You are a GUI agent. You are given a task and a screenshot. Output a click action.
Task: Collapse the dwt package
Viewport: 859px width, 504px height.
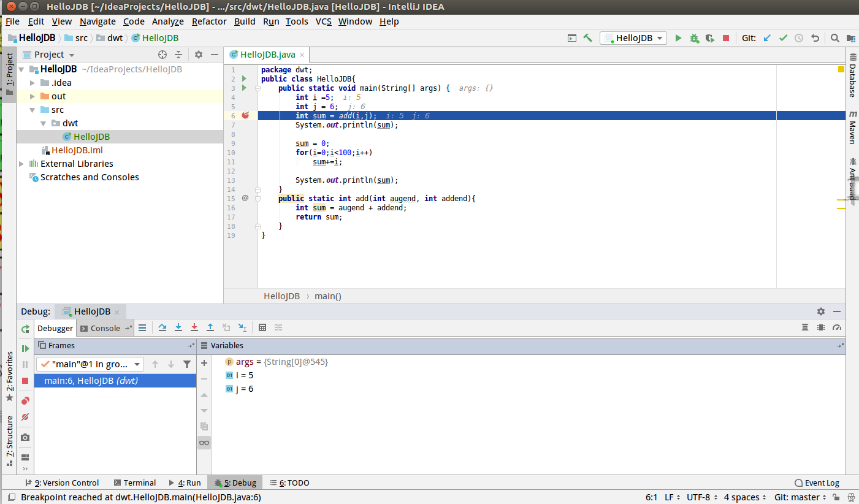point(44,123)
